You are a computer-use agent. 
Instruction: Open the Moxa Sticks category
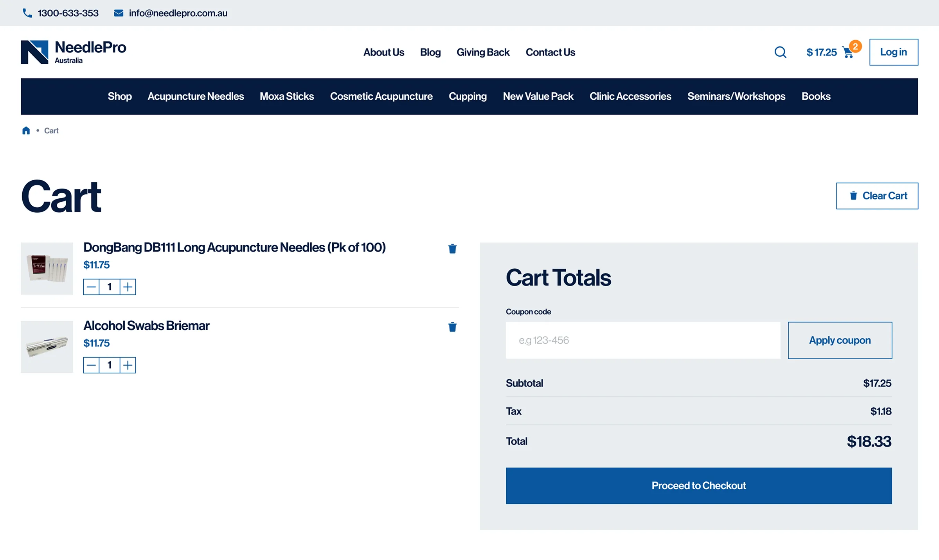point(287,96)
